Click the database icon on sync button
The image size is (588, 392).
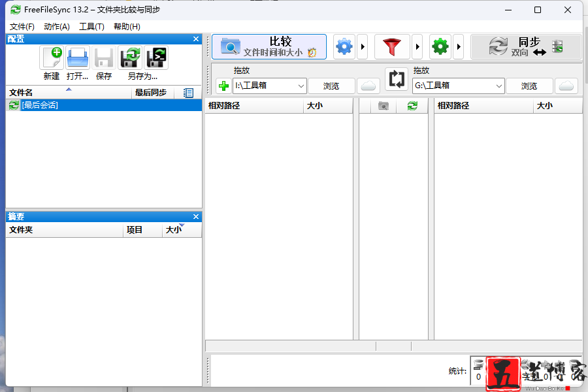[558, 46]
